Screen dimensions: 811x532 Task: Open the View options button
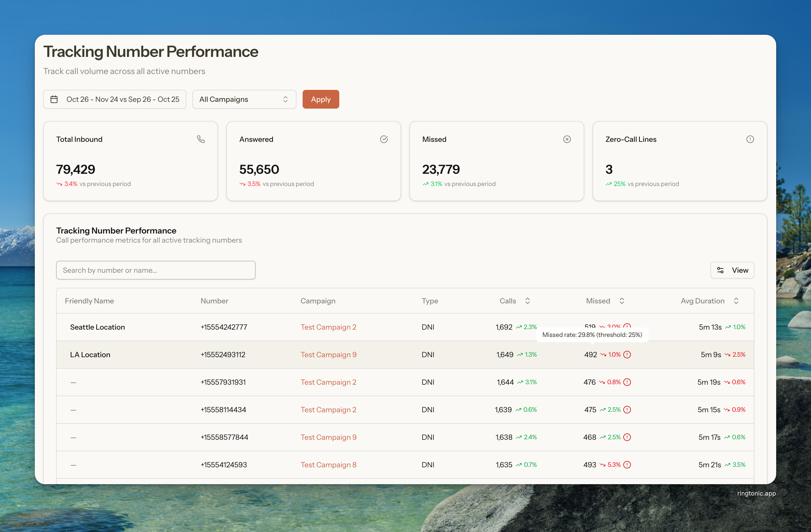coord(732,270)
